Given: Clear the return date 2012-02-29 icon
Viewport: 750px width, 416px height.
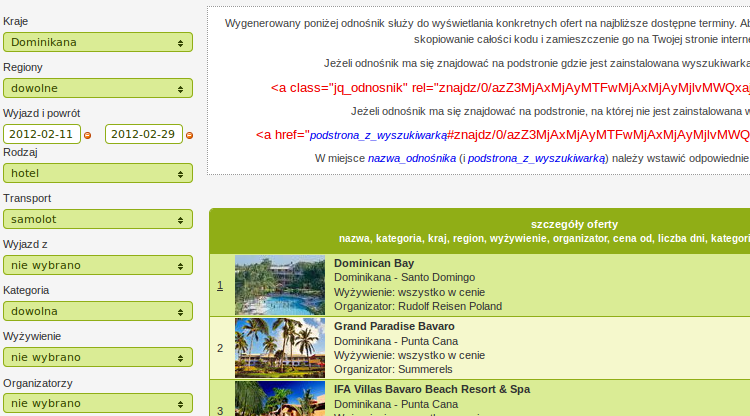Looking at the screenshot, I should pos(189,136).
